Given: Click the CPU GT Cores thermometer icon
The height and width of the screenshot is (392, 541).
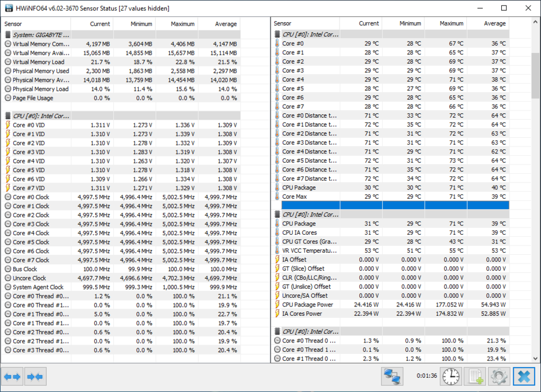Looking at the screenshot, I should [x=277, y=242].
